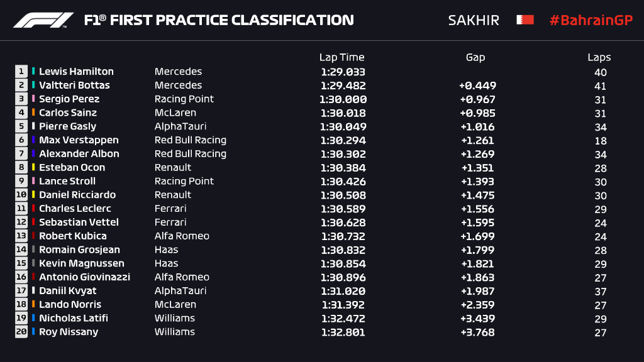Click the First Practice Classification title
The width and height of the screenshot is (644, 362).
[x=219, y=20]
